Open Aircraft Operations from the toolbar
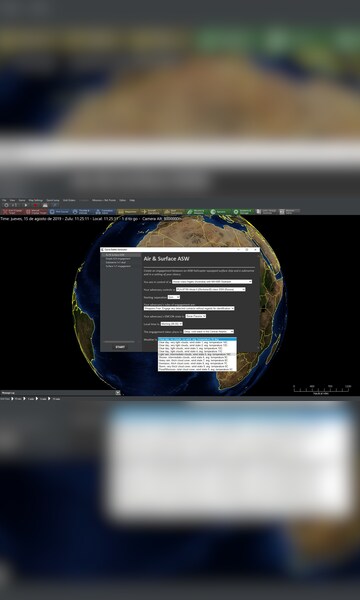Screen dimensions: 360x600 pyautogui.click(x=151, y=212)
